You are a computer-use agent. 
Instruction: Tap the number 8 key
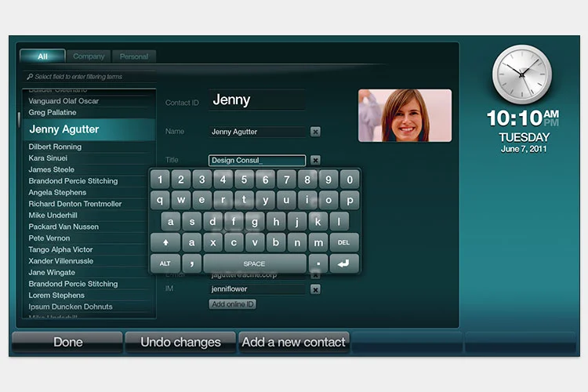[x=307, y=180]
